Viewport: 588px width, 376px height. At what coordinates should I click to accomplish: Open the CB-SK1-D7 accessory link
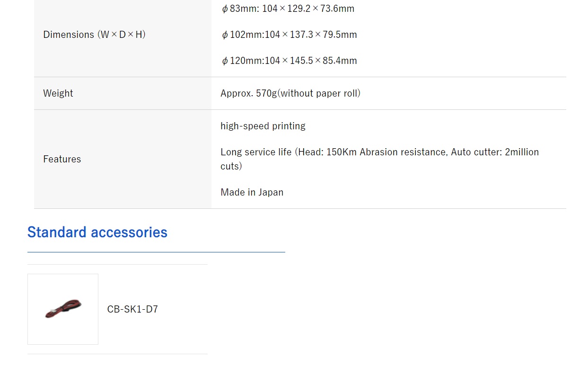132,309
